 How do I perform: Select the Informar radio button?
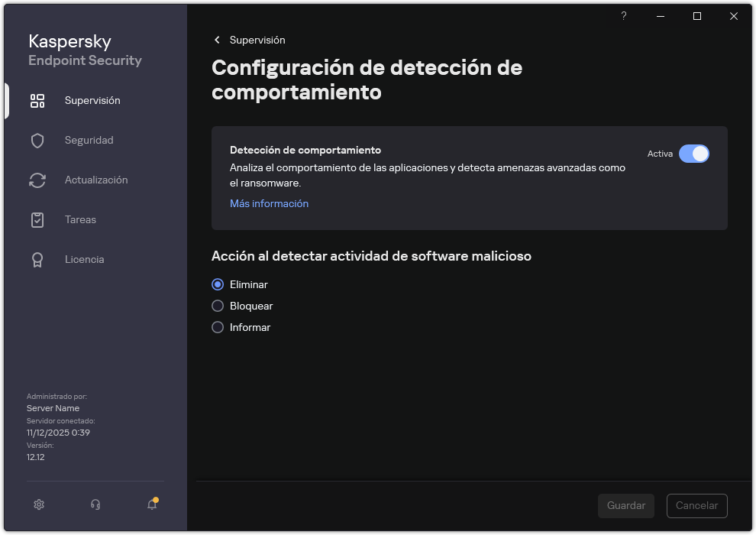[x=217, y=327]
